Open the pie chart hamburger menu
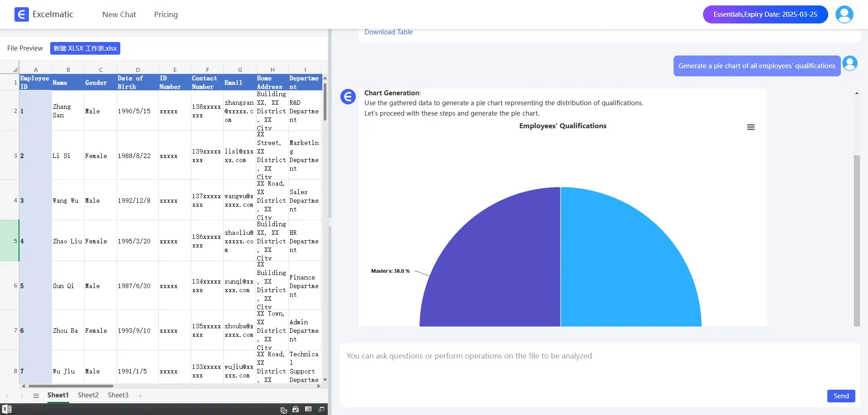868x415 pixels. pos(750,127)
